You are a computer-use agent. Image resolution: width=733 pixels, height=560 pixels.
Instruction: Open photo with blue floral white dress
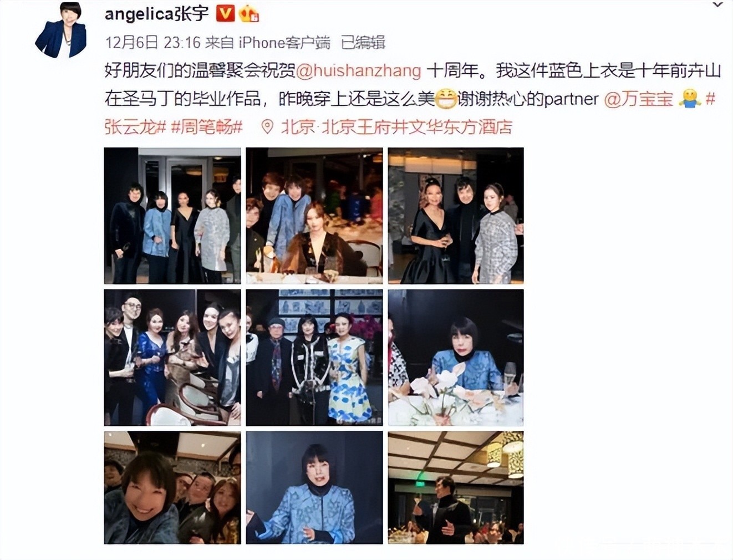(x=314, y=358)
